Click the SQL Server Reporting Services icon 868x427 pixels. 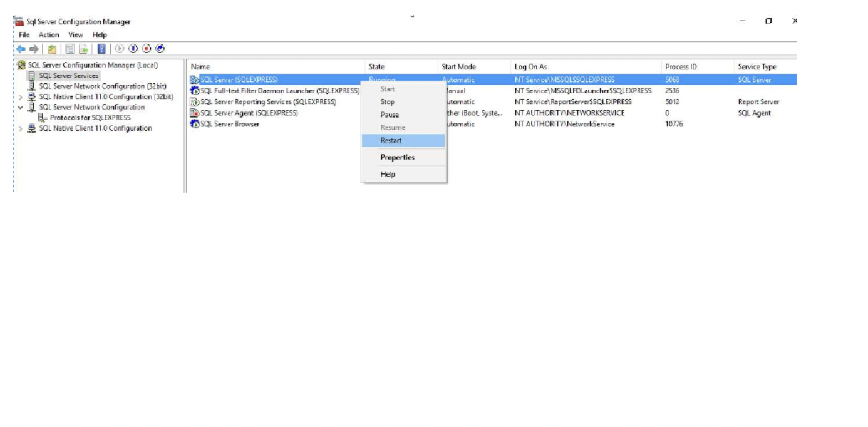tap(195, 101)
